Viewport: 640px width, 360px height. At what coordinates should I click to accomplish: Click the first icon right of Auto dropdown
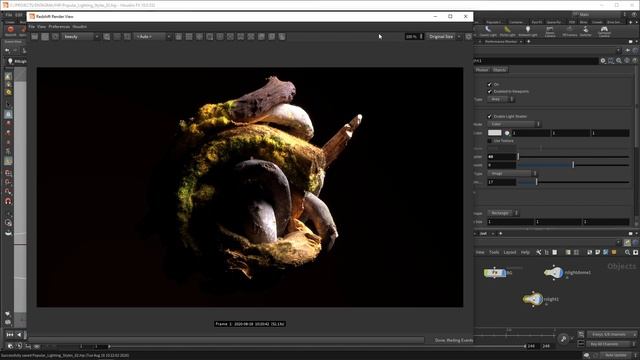[178, 37]
